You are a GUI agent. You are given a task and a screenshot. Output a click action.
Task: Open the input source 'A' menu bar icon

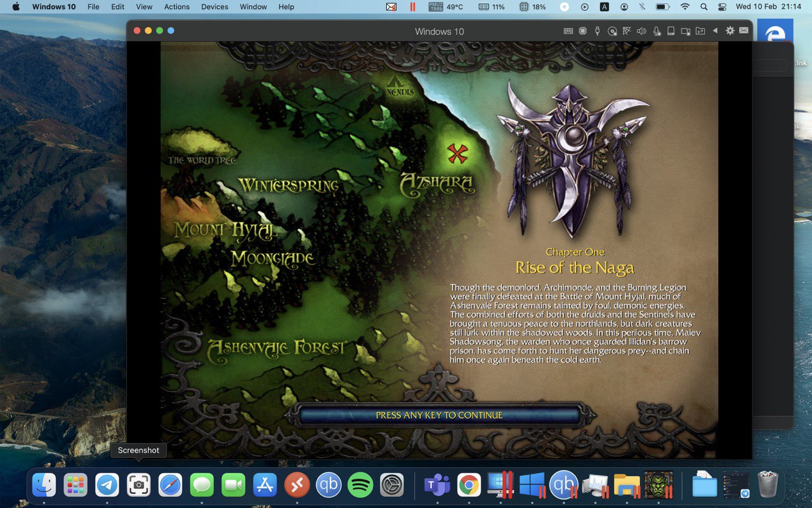[x=605, y=7]
